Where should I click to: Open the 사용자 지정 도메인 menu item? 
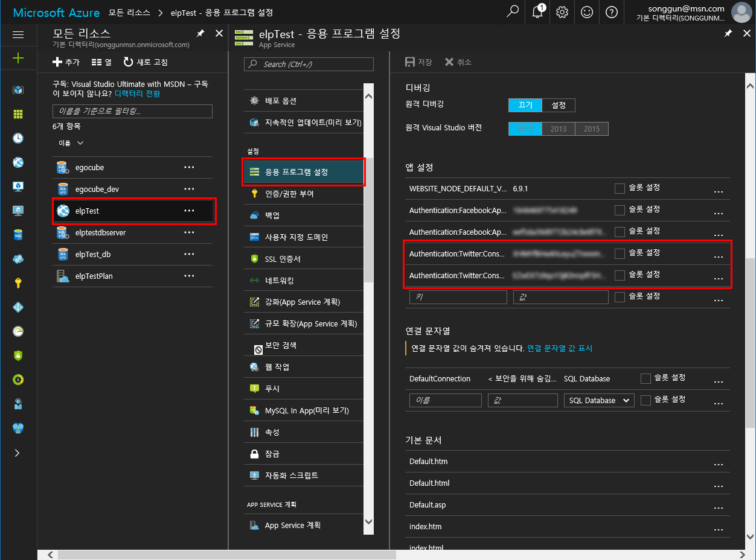tap(304, 238)
